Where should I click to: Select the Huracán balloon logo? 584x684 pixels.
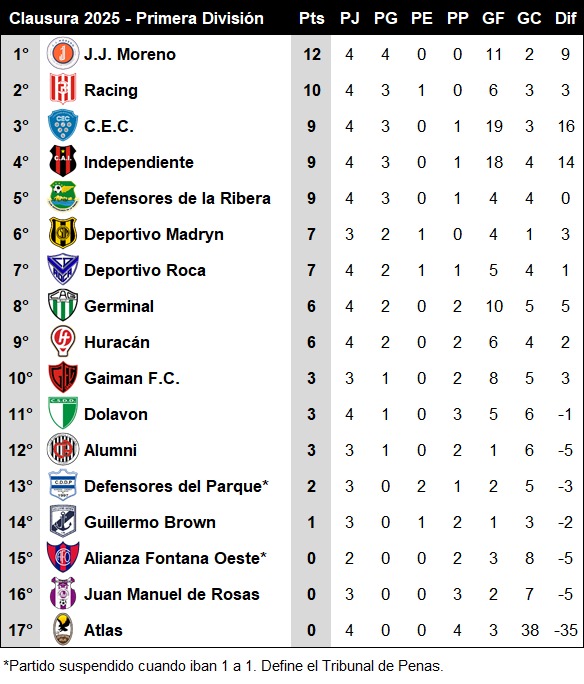tap(63, 342)
